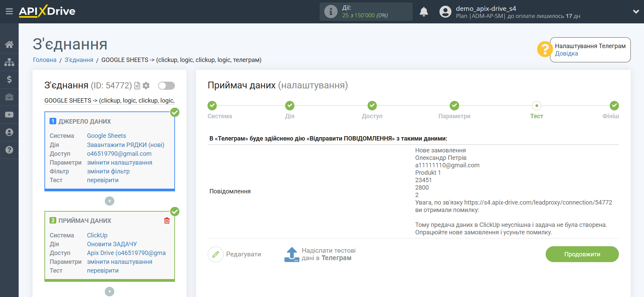Viewport: 644px width, 297px height.
Task: Click перевірити in data source block
Action: tap(103, 180)
